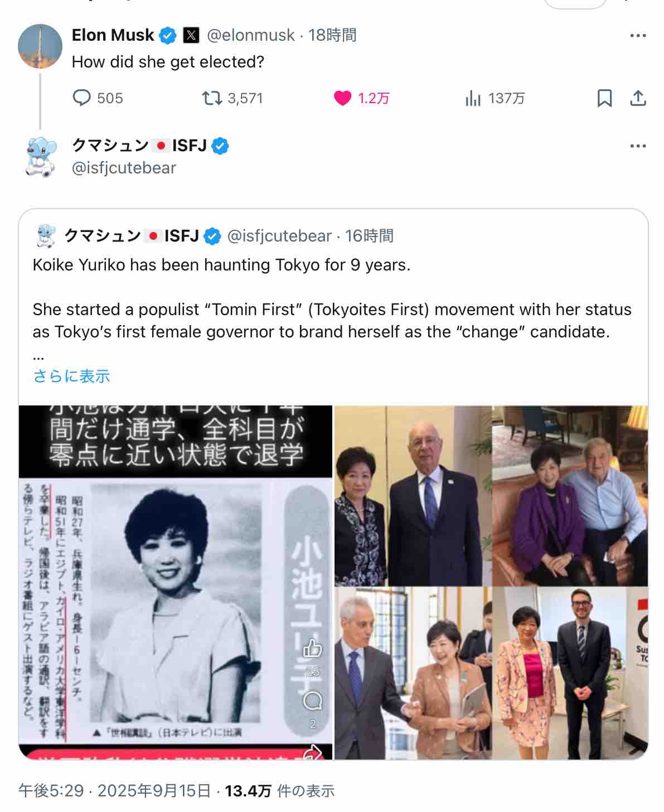Open @elonmusk handle link
Screen dimensions: 664x812
(251, 35)
